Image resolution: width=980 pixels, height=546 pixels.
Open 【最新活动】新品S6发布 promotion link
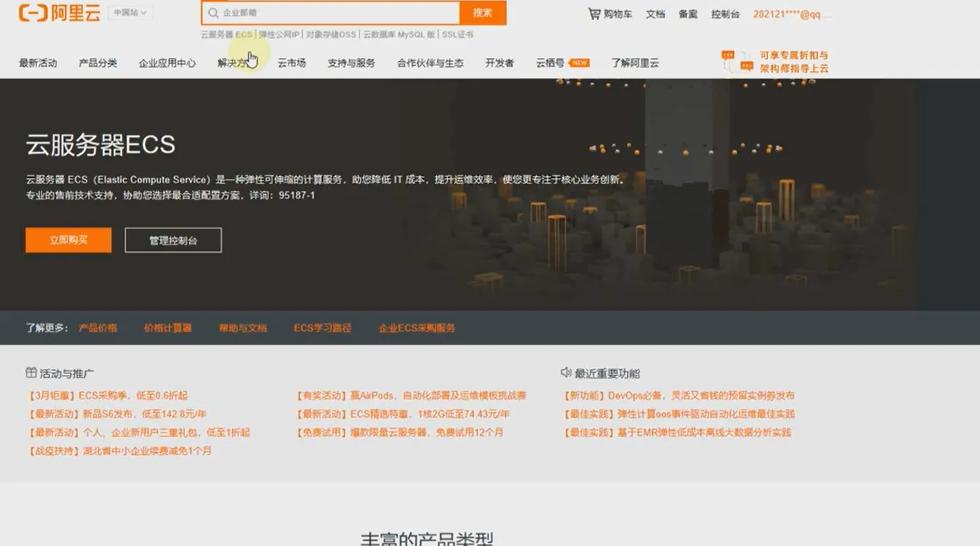[117, 414]
